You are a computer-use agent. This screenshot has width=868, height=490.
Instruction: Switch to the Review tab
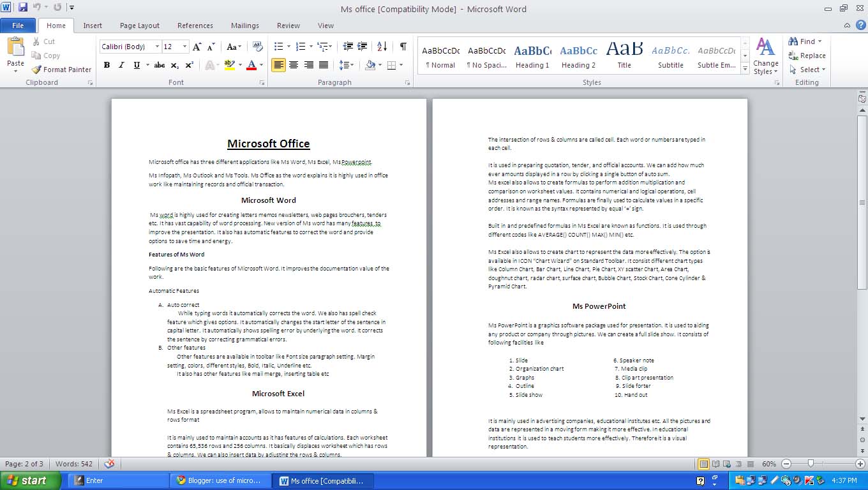click(288, 26)
